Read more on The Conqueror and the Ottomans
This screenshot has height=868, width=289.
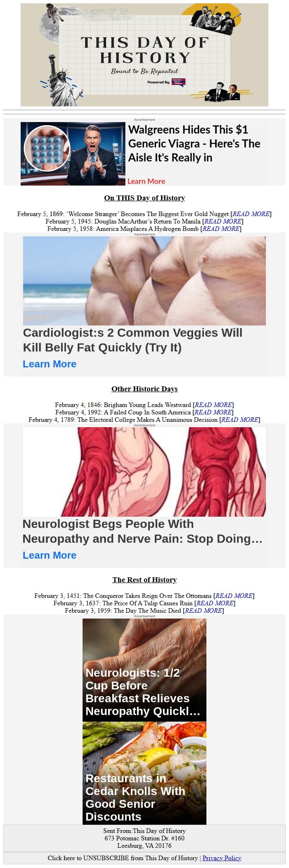(234, 596)
